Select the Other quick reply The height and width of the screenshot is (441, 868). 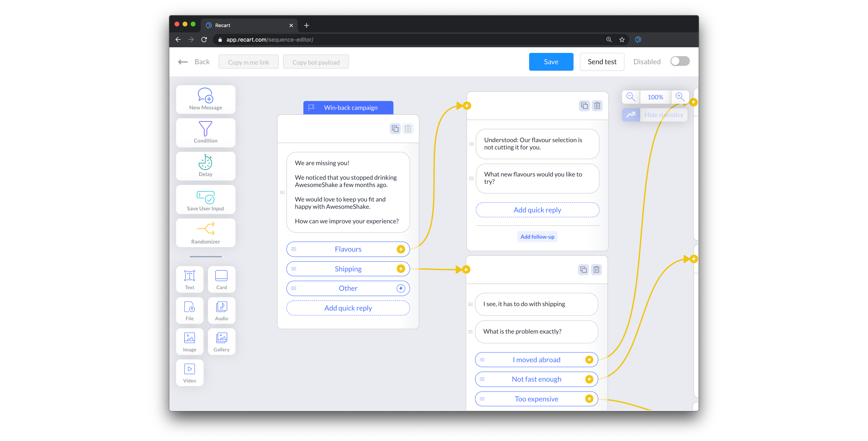click(348, 288)
